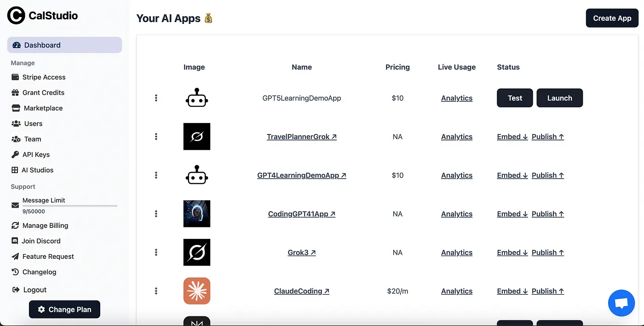Open Analytics for Grok3

tap(456, 252)
